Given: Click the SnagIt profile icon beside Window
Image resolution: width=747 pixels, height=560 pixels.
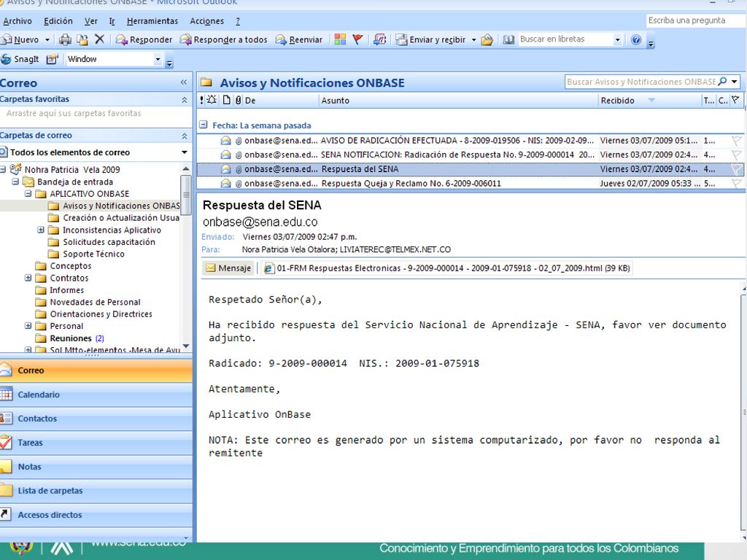Looking at the screenshot, I should tap(52, 59).
